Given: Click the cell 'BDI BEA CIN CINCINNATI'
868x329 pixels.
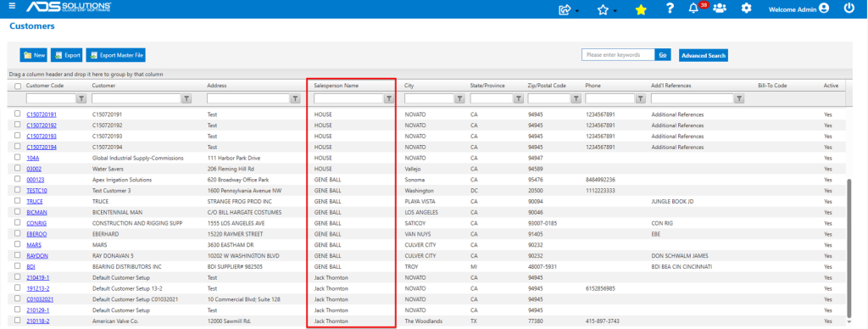Looking at the screenshot, I should point(682,266).
